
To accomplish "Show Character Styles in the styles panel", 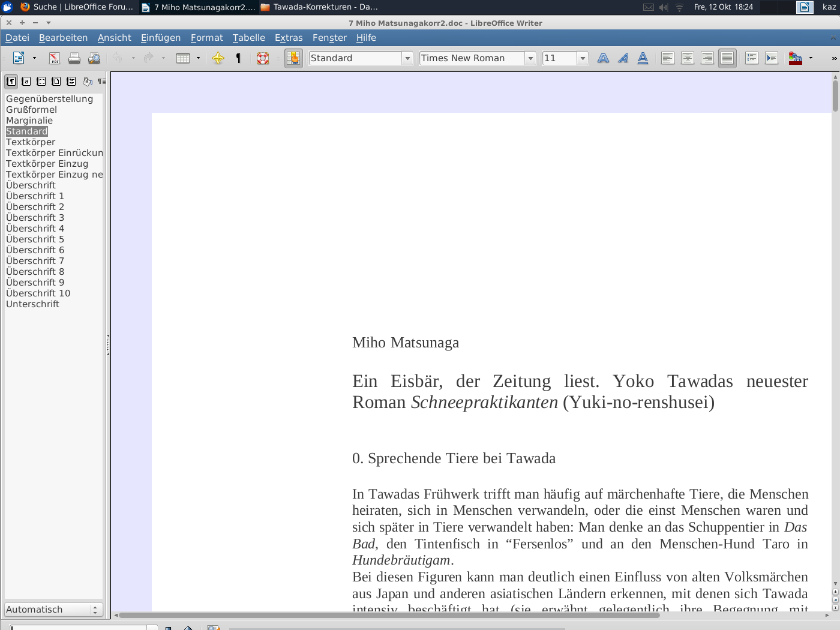I will [x=26, y=81].
